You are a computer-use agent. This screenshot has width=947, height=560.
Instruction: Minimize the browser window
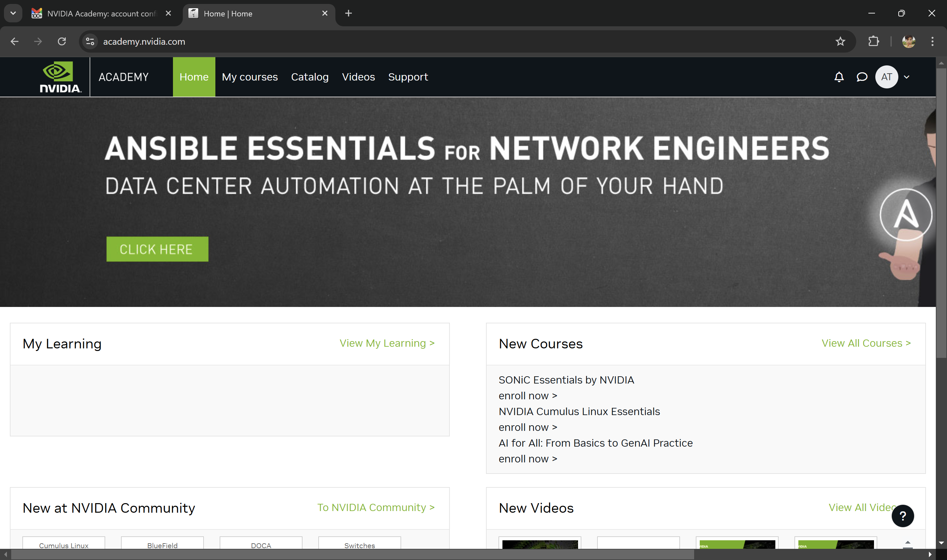[871, 13]
